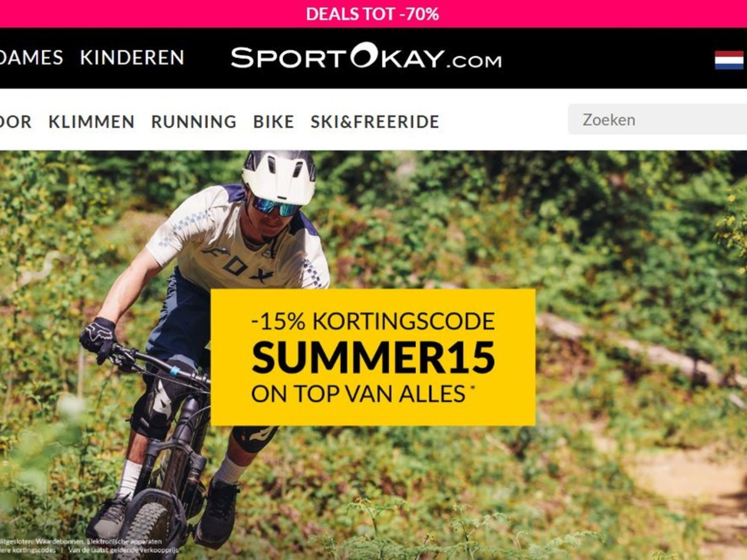Image resolution: width=747 pixels, height=560 pixels.
Task: Select RUNNING in the sport navigation
Action: click(194, 121)
